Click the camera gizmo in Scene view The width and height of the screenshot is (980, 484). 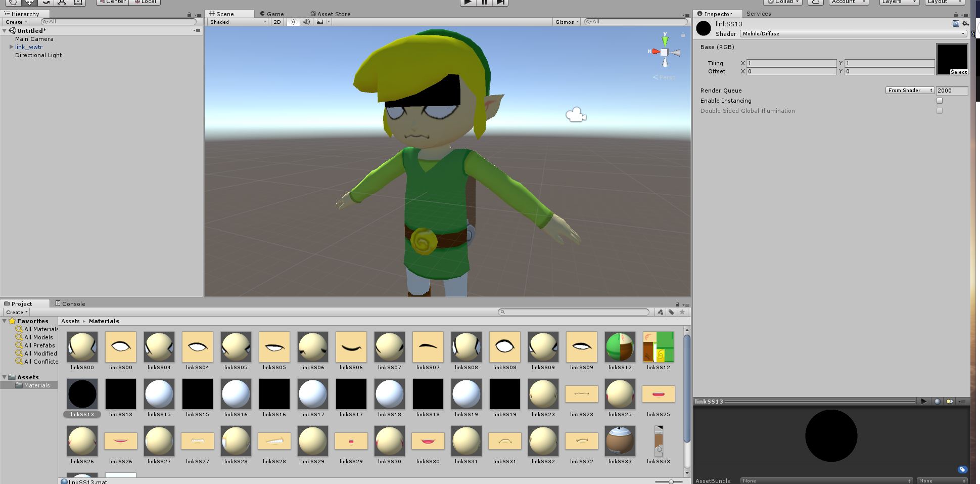click(x=576, y=115)
